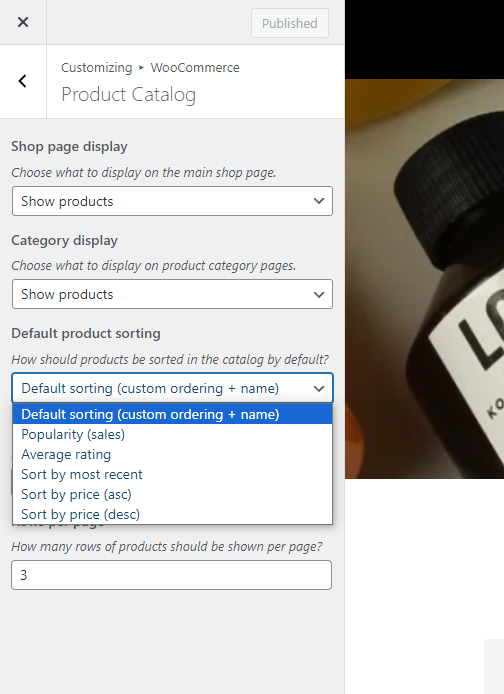Select Default sorting (custom ordering + name) option
504x694 pixels.
click(172, 414)
